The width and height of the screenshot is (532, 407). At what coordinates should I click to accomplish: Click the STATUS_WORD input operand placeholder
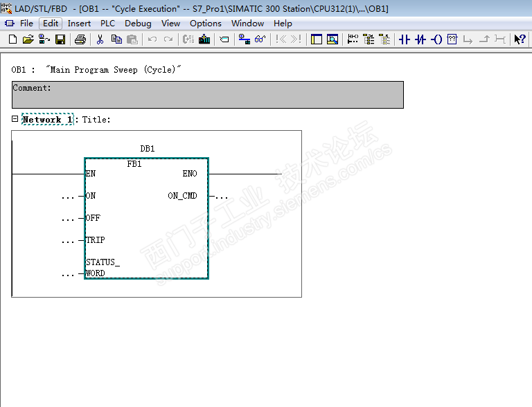[x=68, y=274]
